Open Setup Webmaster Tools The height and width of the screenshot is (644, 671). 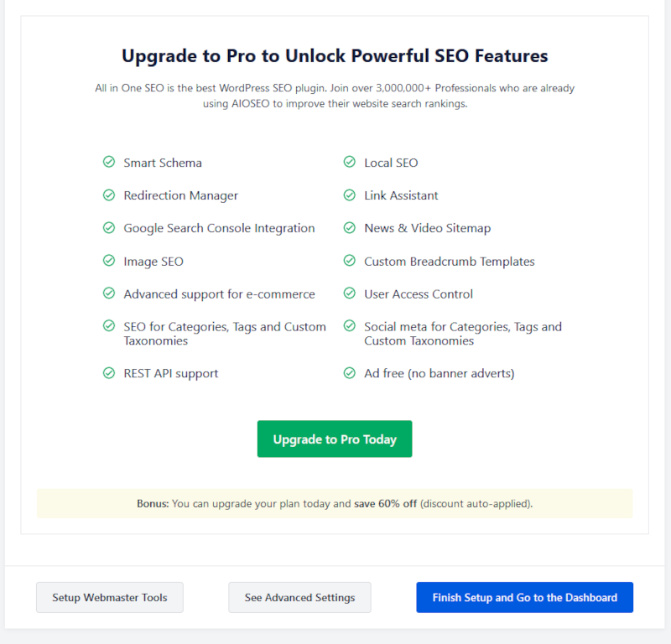point(110,597)
